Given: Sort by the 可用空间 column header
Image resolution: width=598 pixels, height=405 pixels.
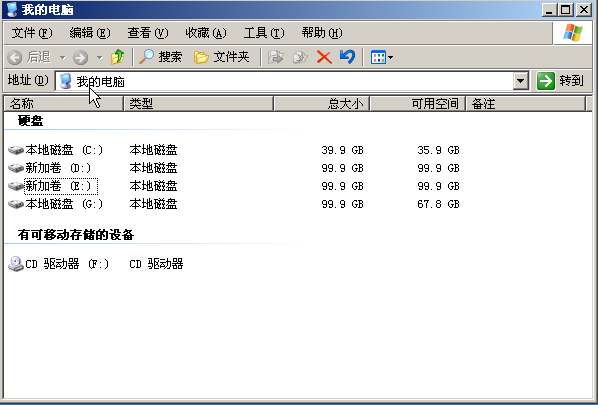Looking at the screenshot, I should click(418, 104).
